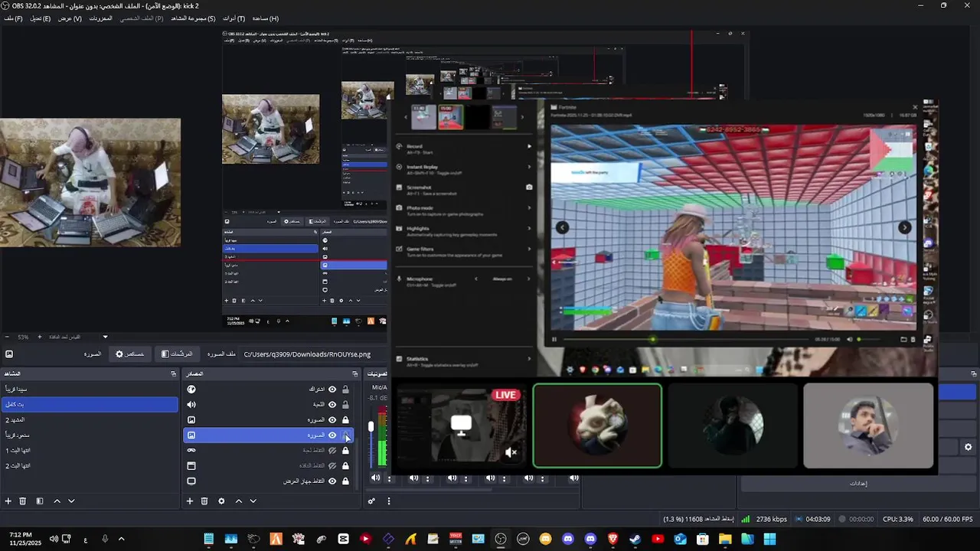Open خصائص source properties button

coord(129,354)
